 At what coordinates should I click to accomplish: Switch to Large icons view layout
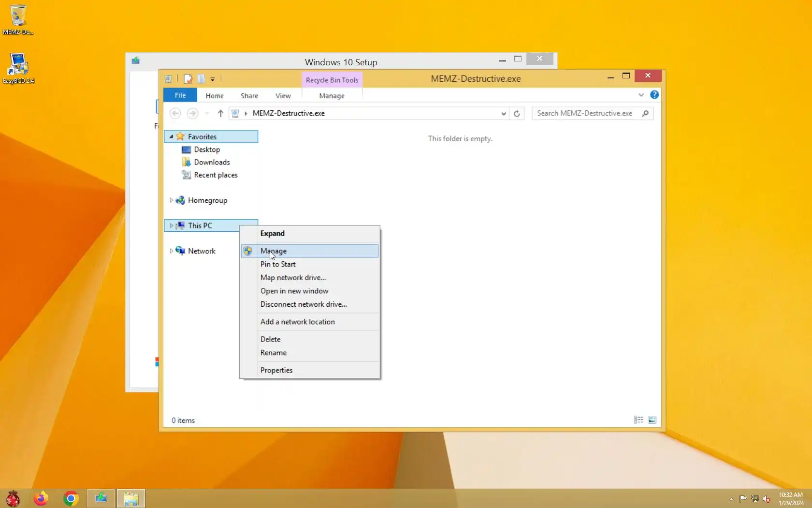(652, 420)
